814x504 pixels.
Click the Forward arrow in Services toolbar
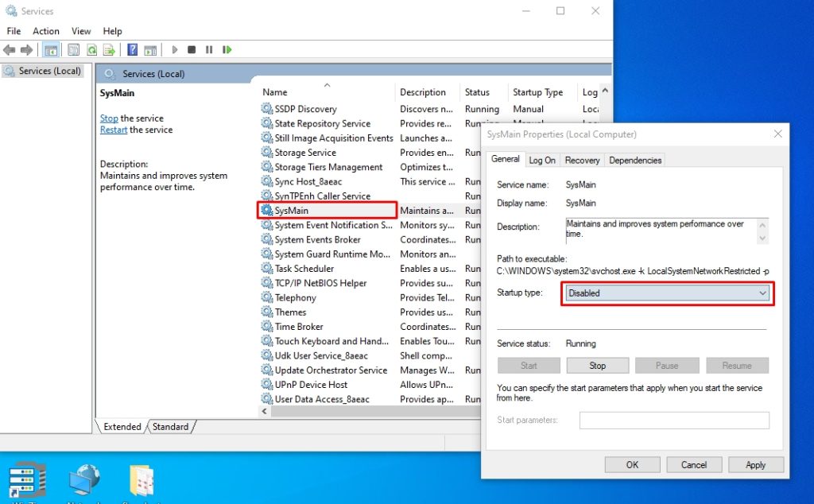point(26,50)
